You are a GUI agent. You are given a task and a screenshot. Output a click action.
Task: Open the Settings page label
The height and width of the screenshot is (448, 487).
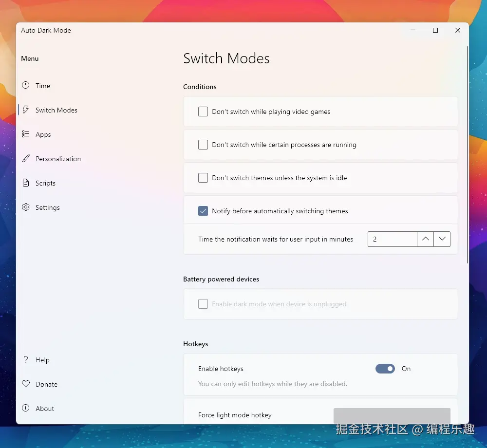(48, 207)
